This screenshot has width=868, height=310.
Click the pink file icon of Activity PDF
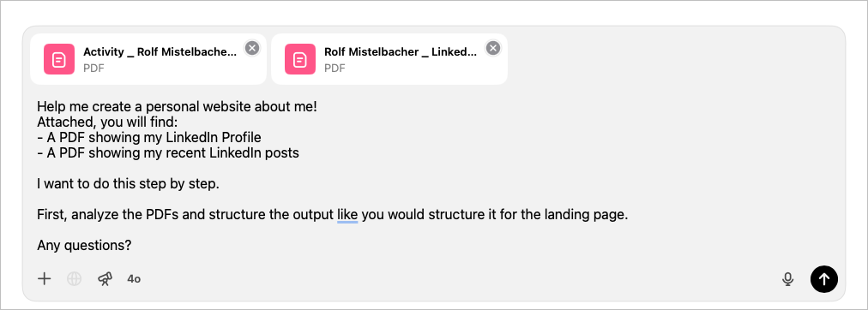coord(58,59)
